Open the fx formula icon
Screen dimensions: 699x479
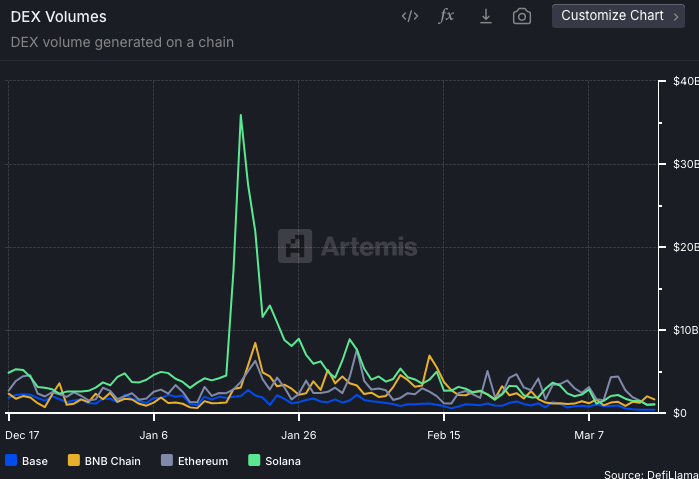(x=446, y=16)
